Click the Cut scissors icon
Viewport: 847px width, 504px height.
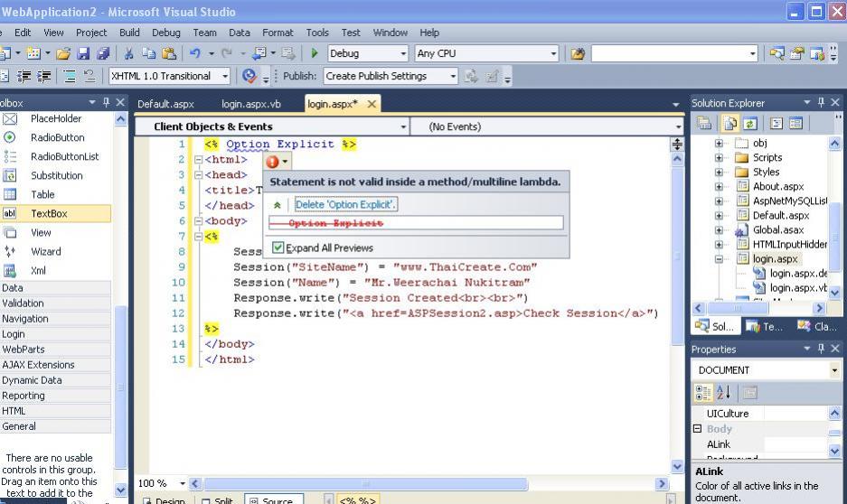tap(128, 53)
